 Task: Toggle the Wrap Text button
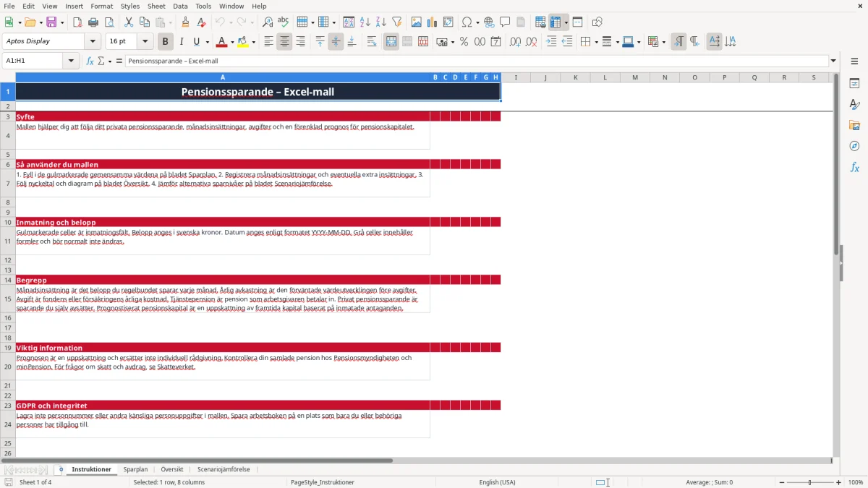(372, 42)
